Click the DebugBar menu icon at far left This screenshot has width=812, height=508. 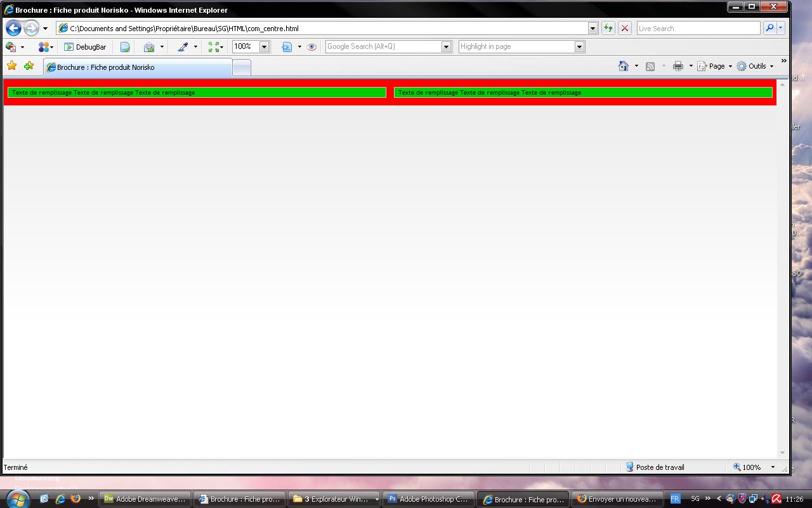coord(11,47)
